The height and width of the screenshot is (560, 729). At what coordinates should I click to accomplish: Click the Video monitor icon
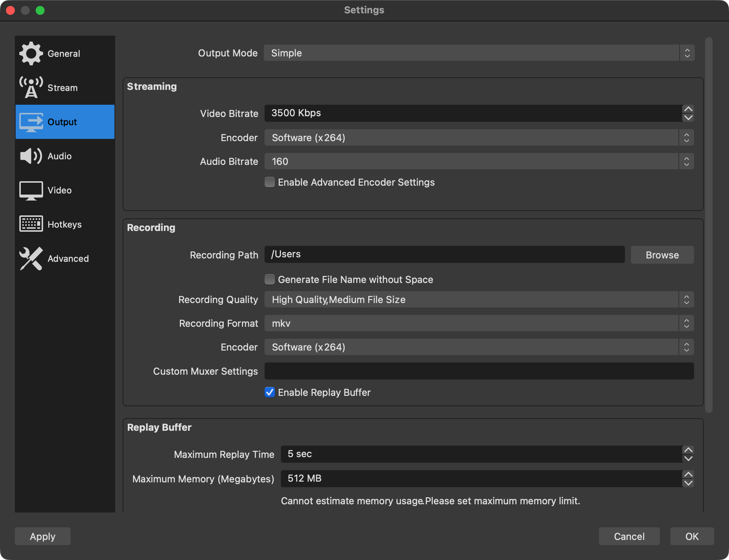pos(31,190)
